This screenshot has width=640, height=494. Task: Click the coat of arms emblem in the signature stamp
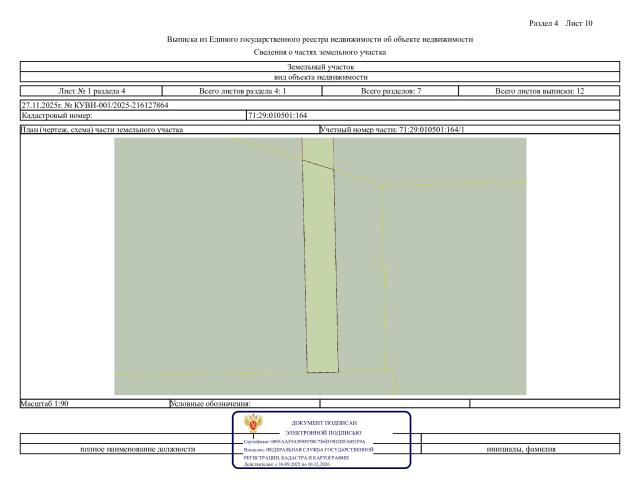coord(253,423)
